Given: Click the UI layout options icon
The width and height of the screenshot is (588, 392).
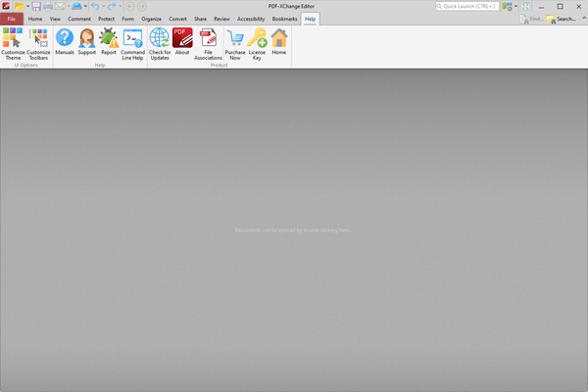Looking at the screenshot, I should click(507, 7).
